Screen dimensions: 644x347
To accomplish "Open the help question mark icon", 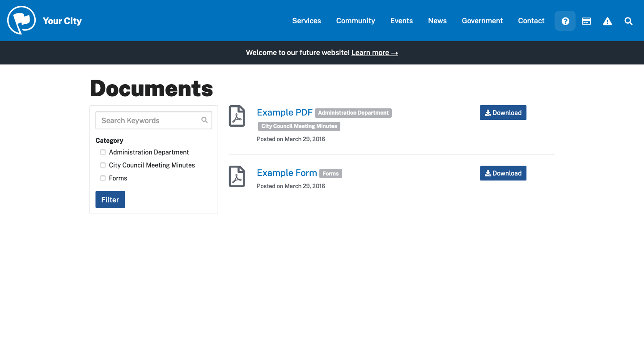I will click(565, 21).
